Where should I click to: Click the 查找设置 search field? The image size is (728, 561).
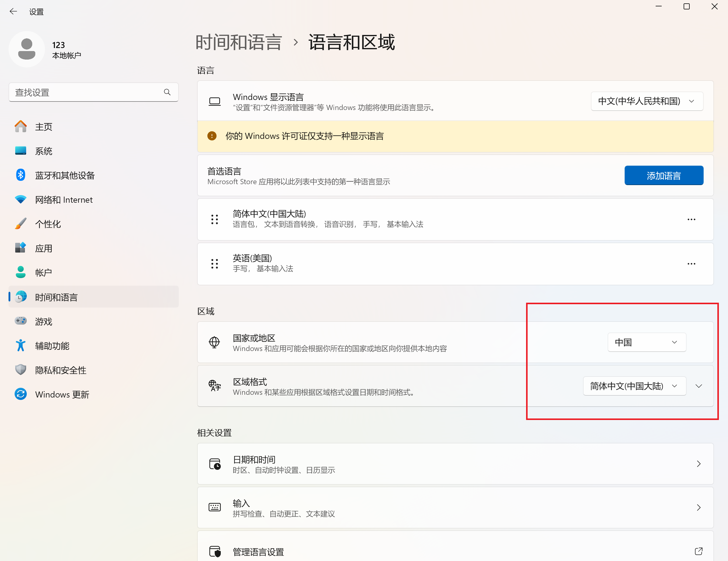pyautogui.click(x=87, y=92)
